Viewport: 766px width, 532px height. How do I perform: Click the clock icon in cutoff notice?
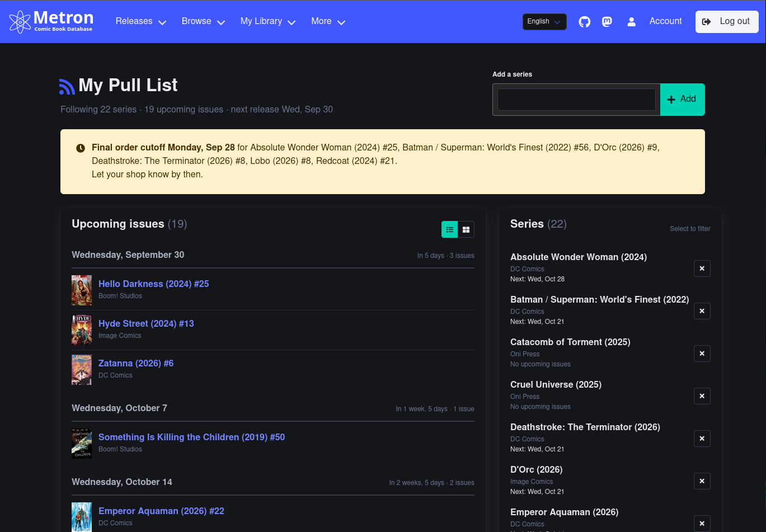click(81, 148)
